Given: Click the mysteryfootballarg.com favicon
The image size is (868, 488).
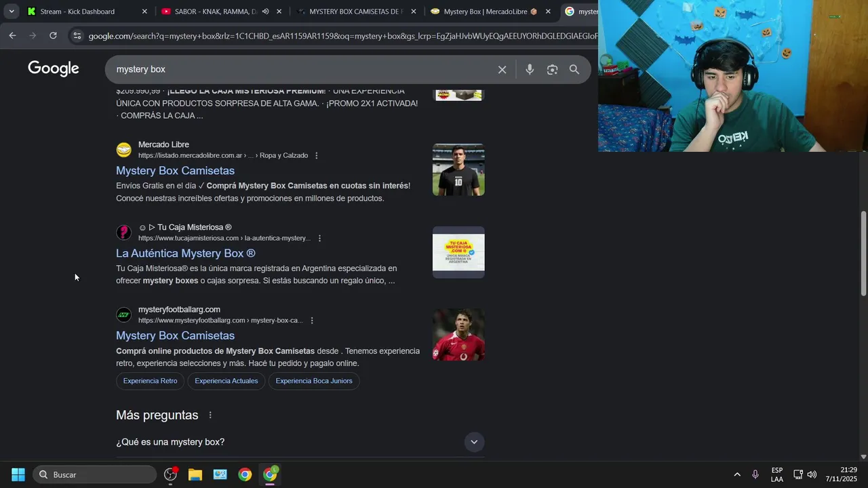Looking at the screenshot, I should 124,315.
